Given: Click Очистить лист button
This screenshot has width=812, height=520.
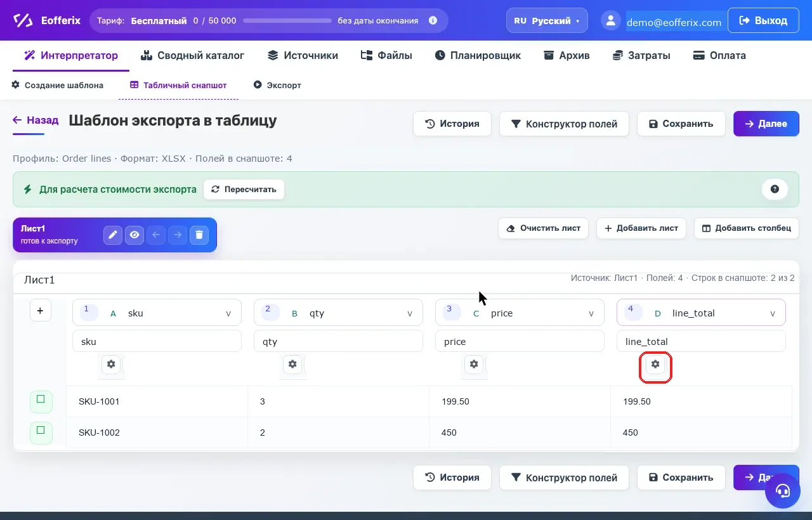Looking at the screenshot, I should [544, 228].
